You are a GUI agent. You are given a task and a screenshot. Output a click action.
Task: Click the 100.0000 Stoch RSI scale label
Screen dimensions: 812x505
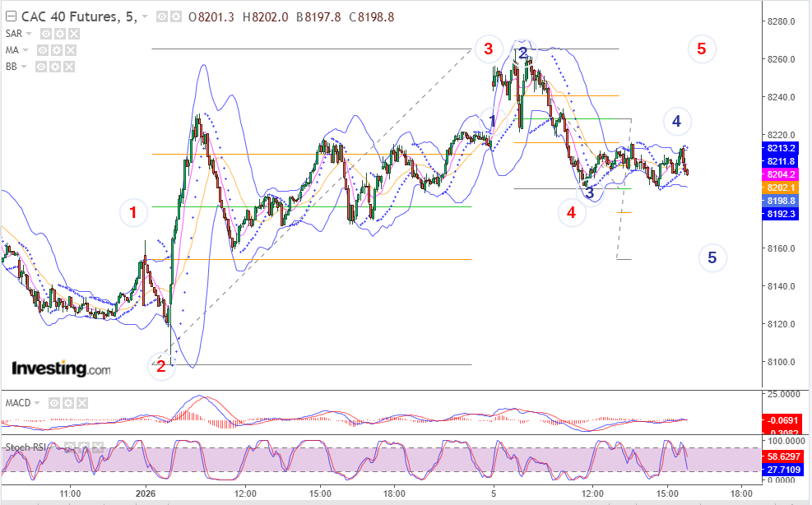click(x=786, y=441)
